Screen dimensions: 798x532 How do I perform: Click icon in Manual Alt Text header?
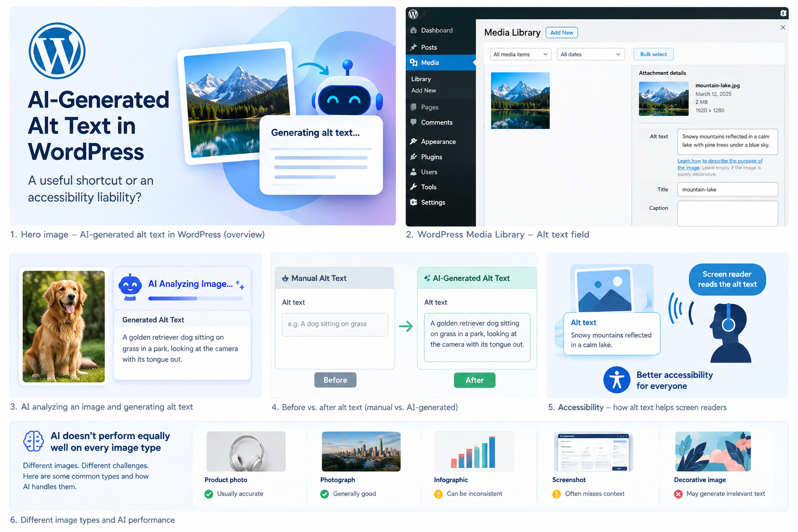point(285,278)
